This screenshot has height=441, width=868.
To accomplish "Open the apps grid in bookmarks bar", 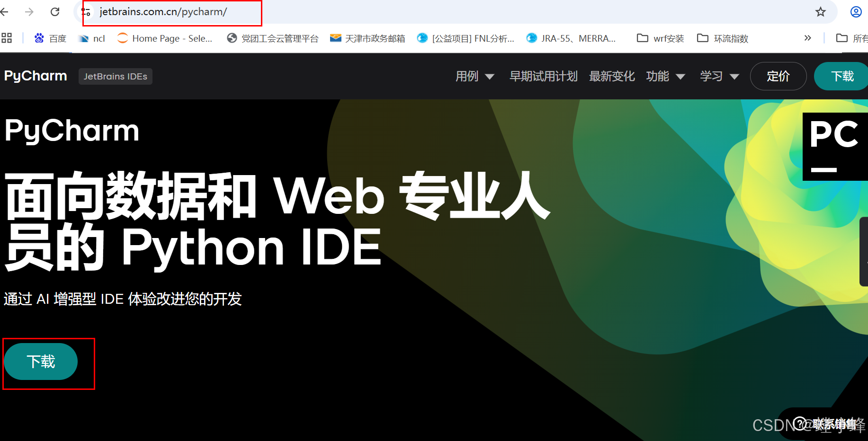I will [7, 38].
